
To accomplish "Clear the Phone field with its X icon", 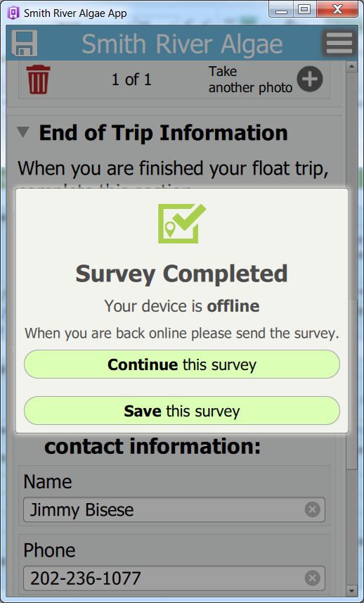I will pyautogui.click(x=312, y=578).
